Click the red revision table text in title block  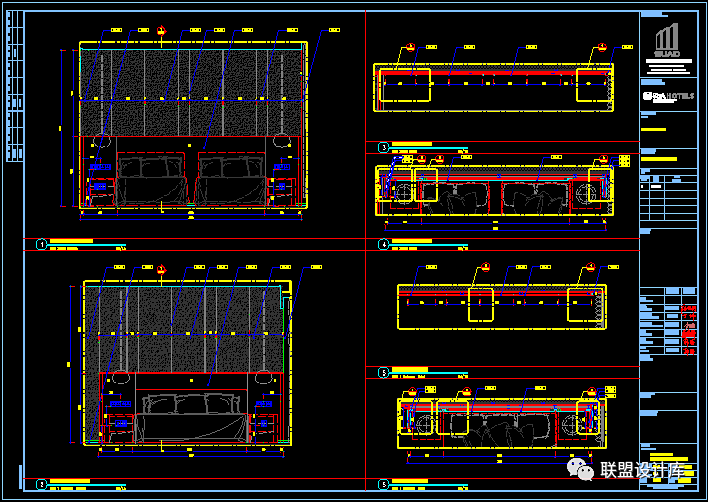pos(689,331)
